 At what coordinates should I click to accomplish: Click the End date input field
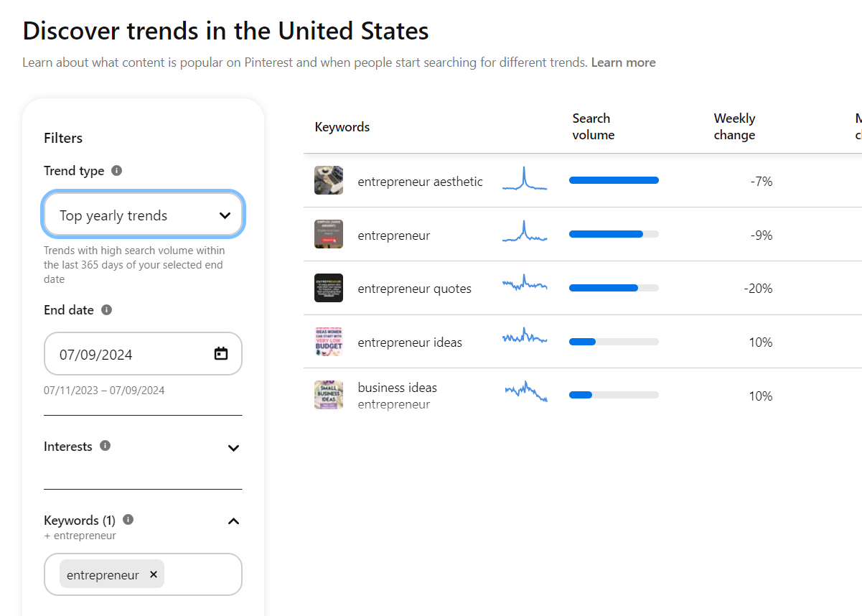pyautogui.click(x=129, y=354)
